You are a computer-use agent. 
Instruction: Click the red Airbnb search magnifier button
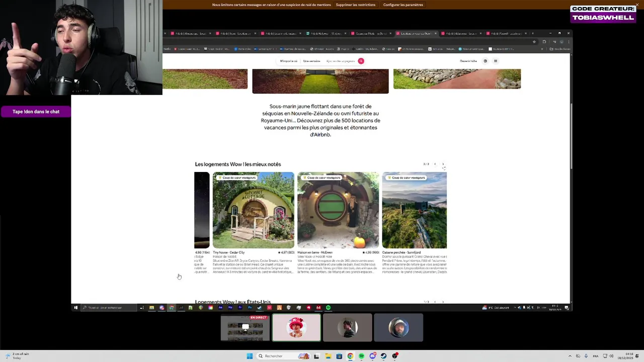pyautogui.click(x=361, y=61)
